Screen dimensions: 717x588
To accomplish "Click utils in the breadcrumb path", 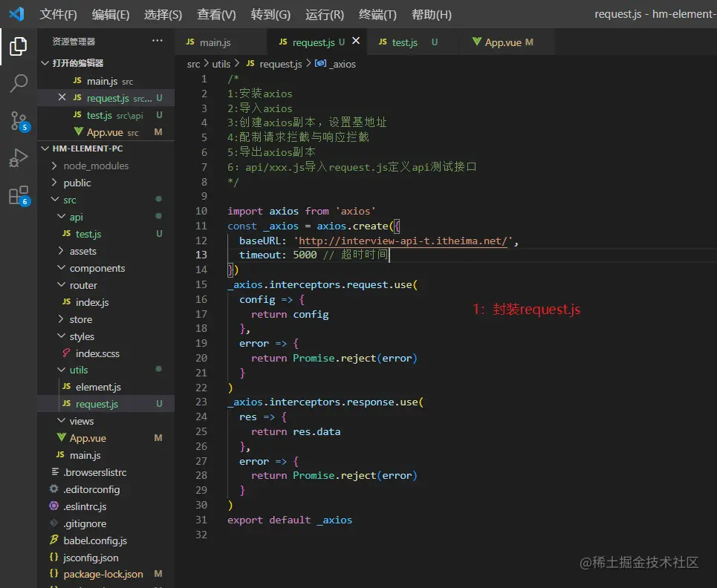I will [221, 64].
